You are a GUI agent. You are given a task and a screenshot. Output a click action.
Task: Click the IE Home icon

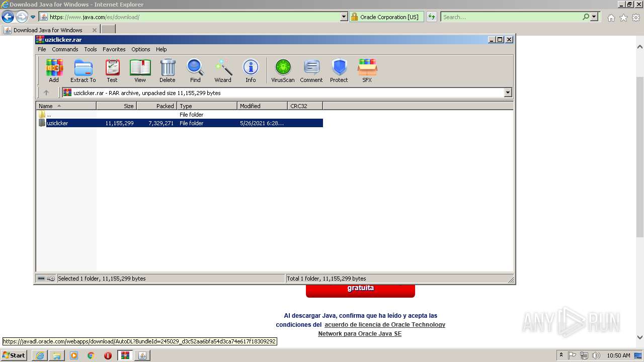[611, 18]
